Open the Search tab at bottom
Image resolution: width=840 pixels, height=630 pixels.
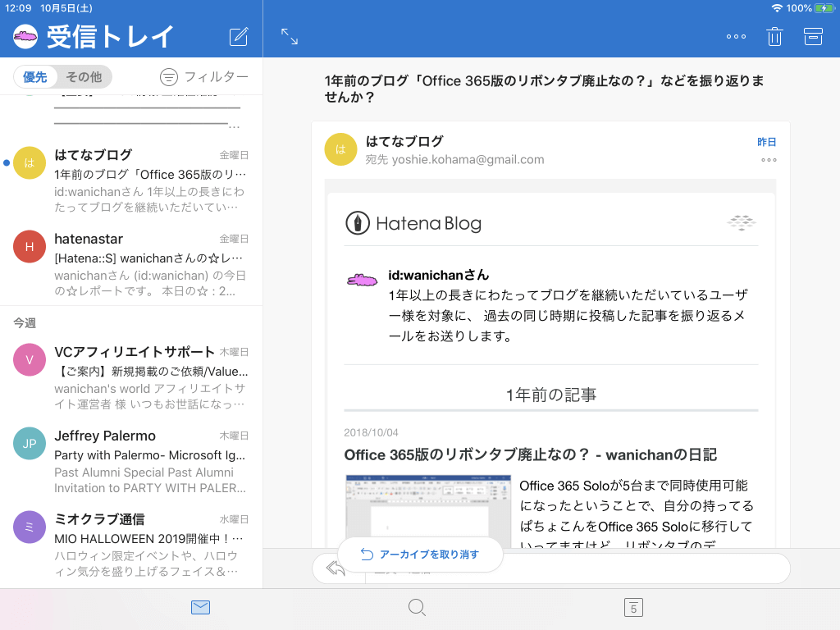pos(417,608)
